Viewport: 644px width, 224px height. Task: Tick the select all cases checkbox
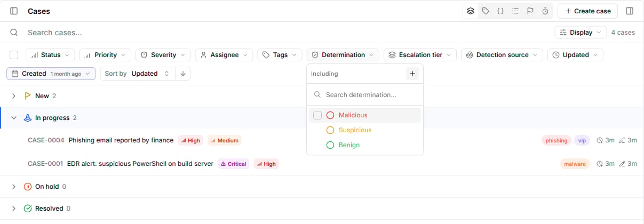(x=14, y=55)
